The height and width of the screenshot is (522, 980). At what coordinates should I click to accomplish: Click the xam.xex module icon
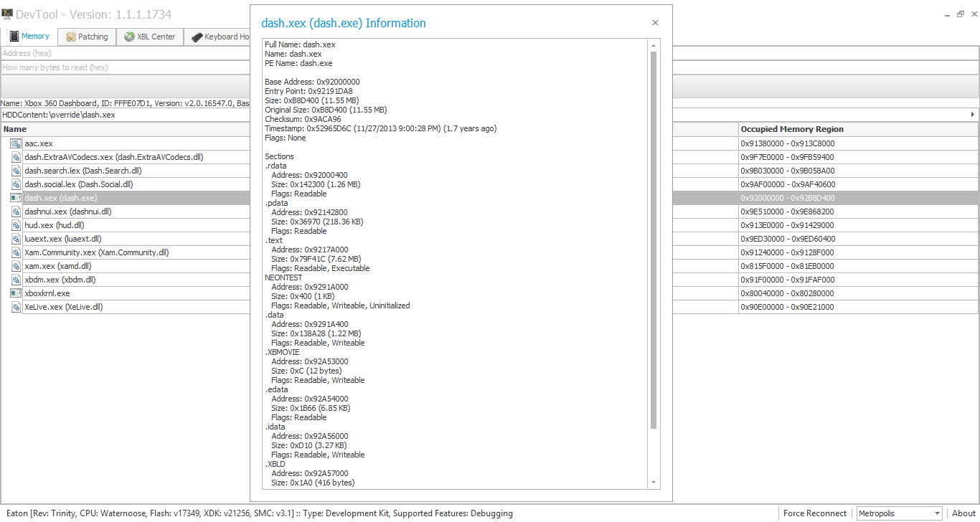[x=16, y=266]
